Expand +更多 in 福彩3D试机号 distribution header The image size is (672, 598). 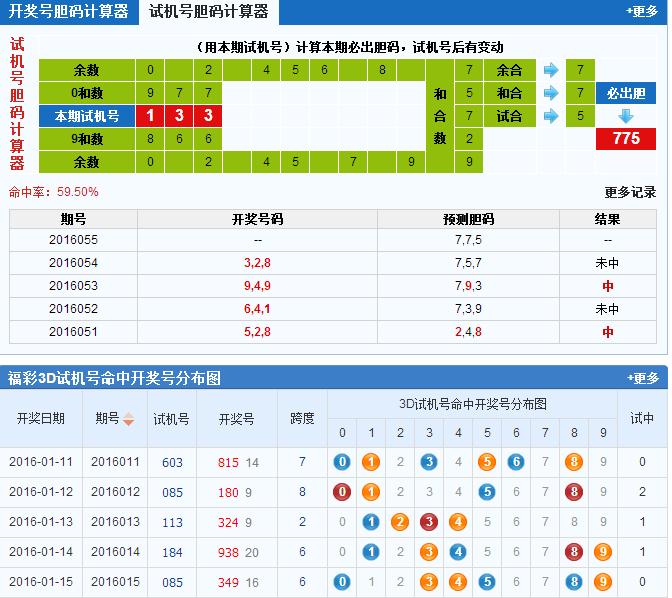click(642, 378)
